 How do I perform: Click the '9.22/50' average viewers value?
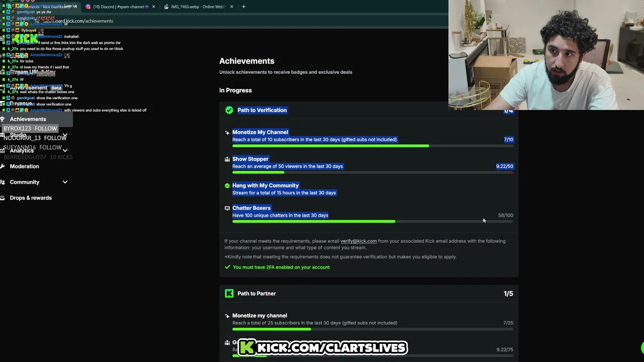[x=505, y=166]
